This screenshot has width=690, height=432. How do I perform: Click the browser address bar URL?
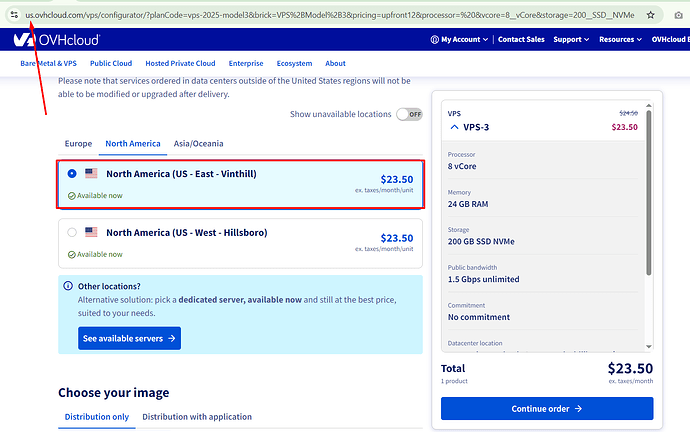click(330, 15)
